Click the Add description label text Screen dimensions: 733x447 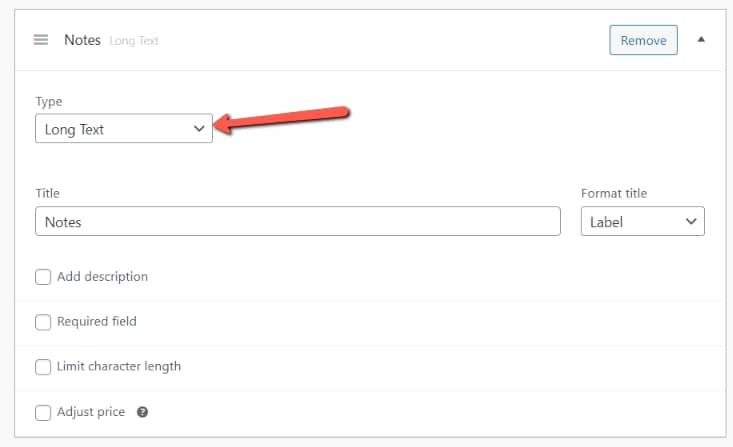click(x=102, y=277)
